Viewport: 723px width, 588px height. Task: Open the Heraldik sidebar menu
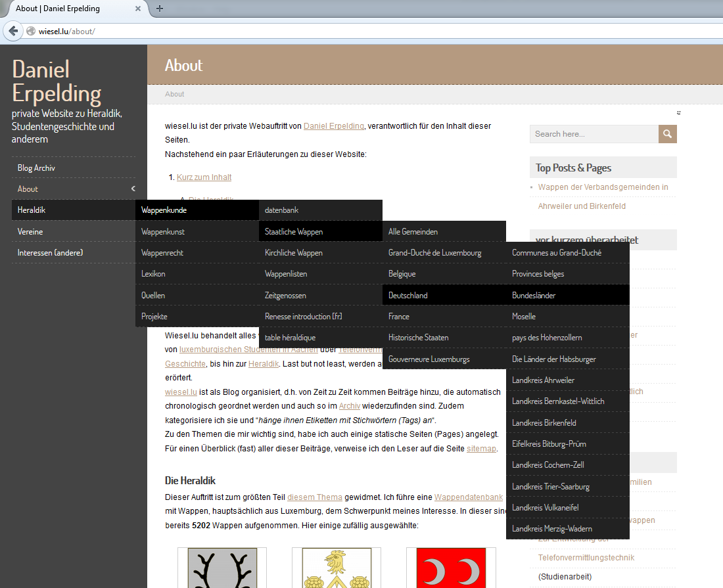tap(32, 210)
